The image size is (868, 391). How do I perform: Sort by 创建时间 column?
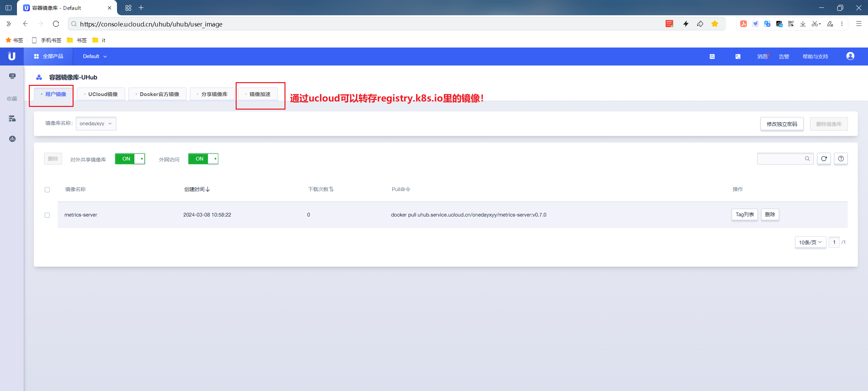coord(197,189)
